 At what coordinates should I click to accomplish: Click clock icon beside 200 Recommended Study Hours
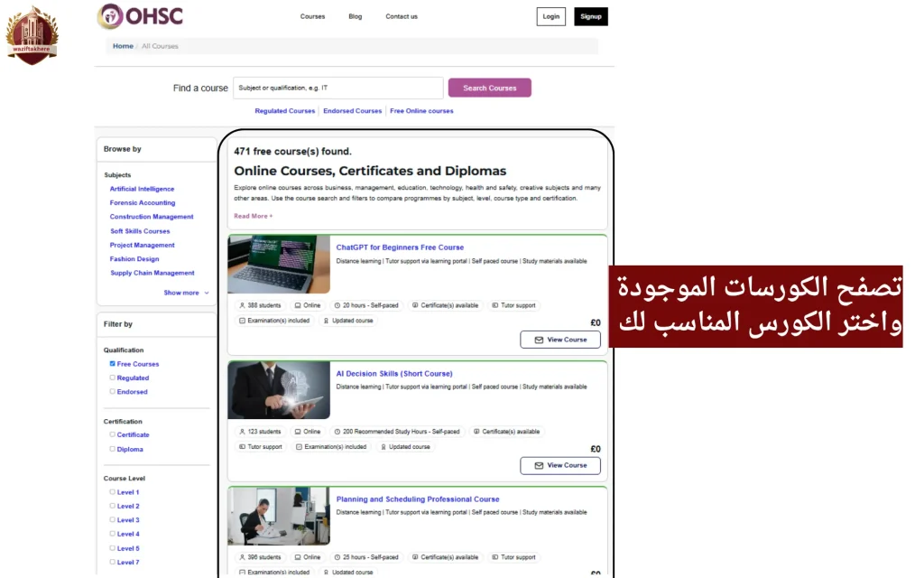337,432
